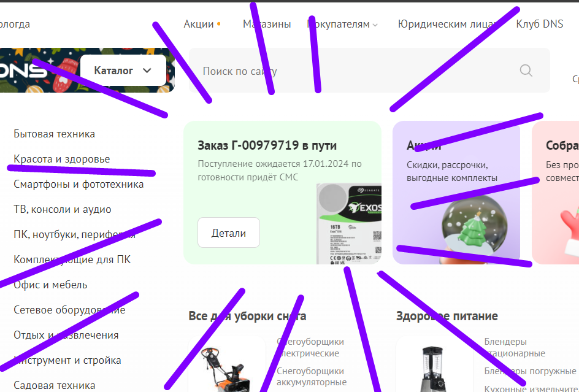
Task: Go to Магазины page
Action: (x=267, y=24)
